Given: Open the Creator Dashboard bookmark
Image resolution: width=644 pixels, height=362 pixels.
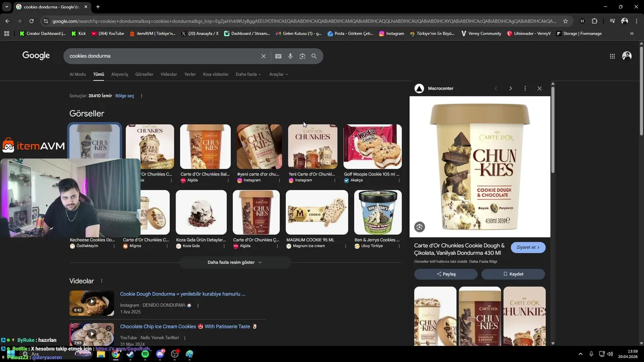Looking at the screenshot, I should coord(42,34).
